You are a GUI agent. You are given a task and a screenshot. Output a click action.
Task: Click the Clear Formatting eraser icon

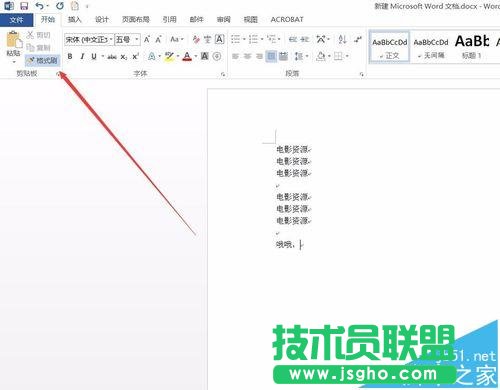coord(196,40)
